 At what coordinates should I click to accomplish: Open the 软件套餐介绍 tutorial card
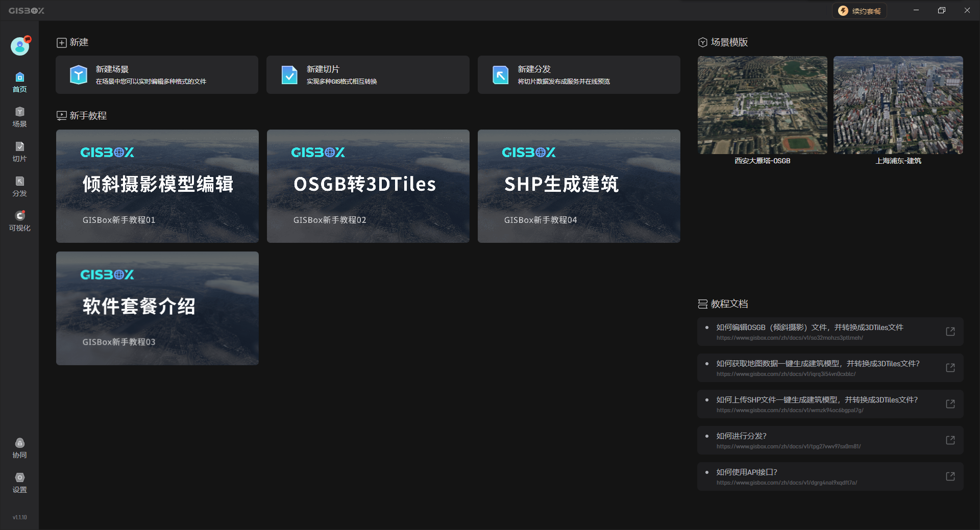pos(157,308)
